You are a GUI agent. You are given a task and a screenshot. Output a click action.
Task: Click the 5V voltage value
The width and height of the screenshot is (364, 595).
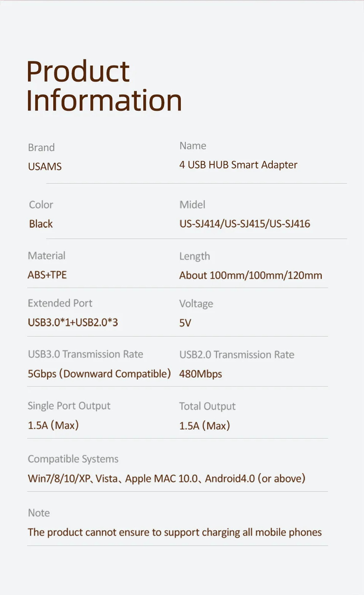coord(185,323)
